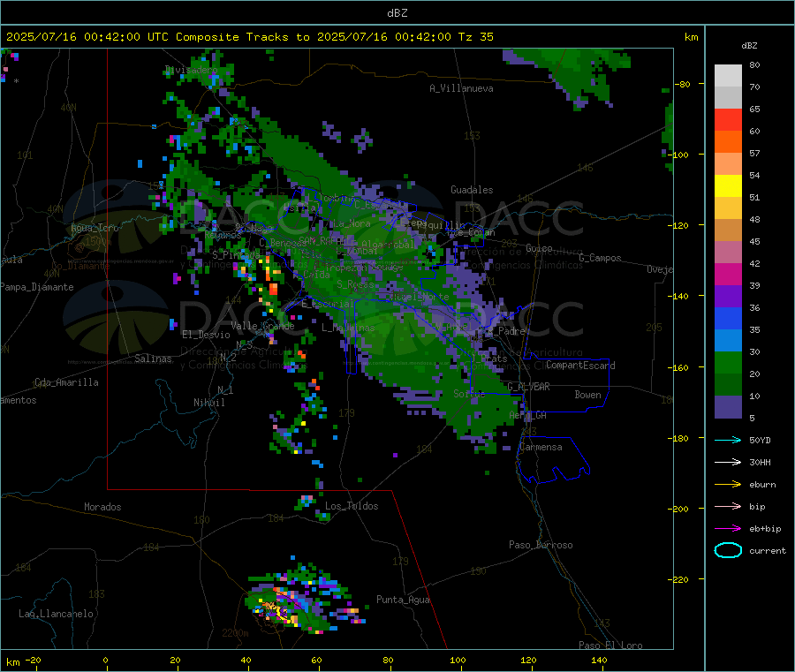Image resolution: width=795 pixels, height=672 pixels.
Task: Click the '120' tick on the bottom axis
Action: [x=528, y=660]
